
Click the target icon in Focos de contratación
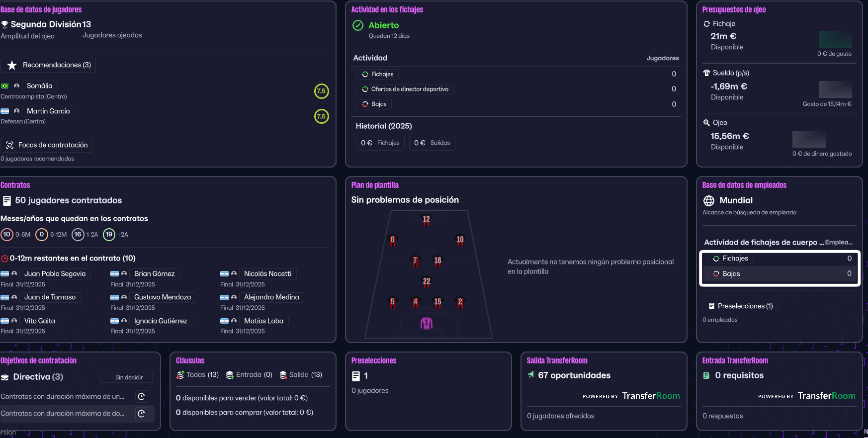10,145
